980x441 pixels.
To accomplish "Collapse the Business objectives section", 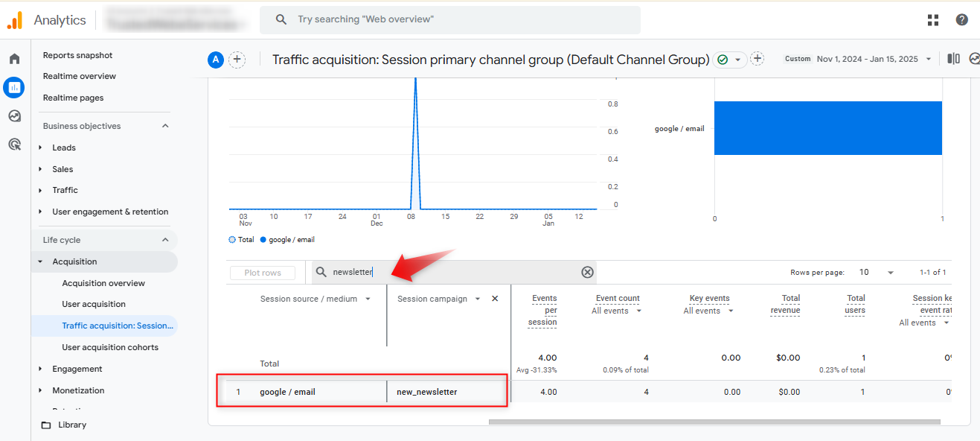I will point(165,126).
